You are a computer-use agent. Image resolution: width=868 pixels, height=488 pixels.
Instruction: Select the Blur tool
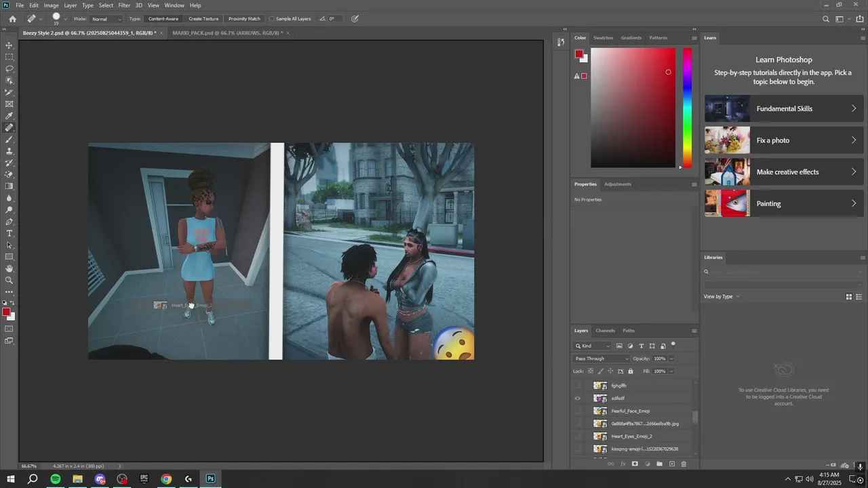(x=9, y=198)
